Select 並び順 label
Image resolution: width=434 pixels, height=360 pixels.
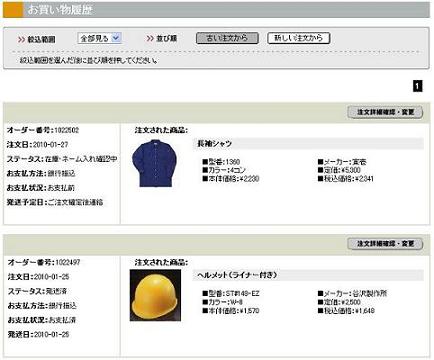coord(167,39)
